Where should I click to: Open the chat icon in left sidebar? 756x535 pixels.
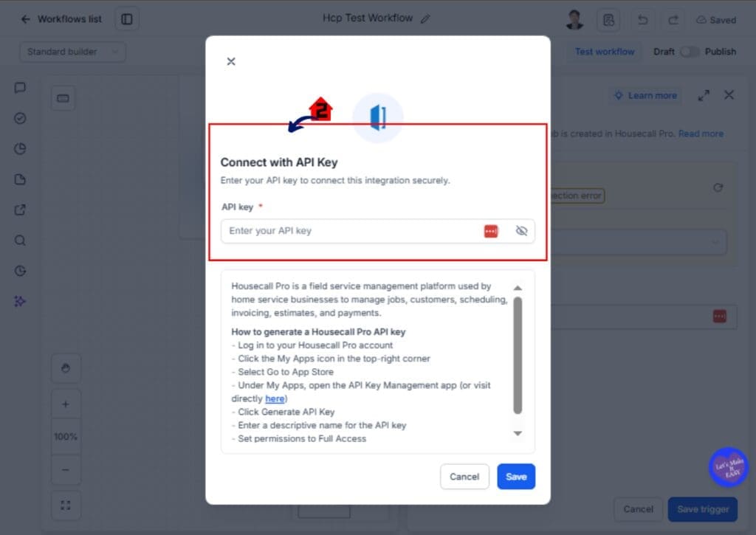click(20, 88)
